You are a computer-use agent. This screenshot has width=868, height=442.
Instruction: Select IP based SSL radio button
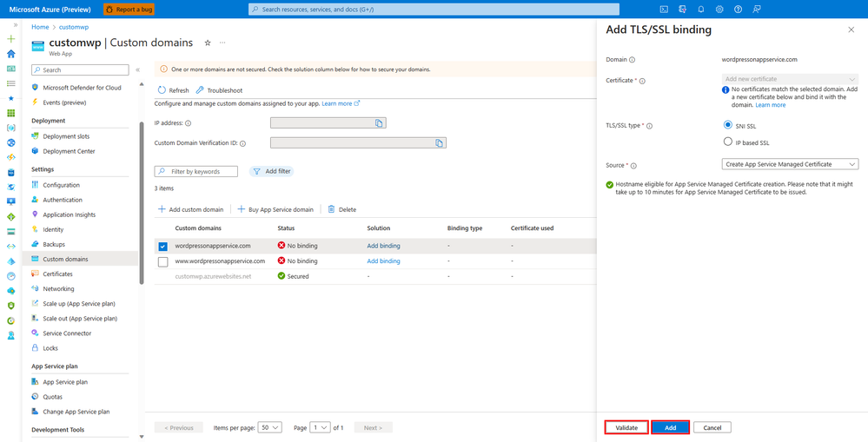click(x=728, y=142)
